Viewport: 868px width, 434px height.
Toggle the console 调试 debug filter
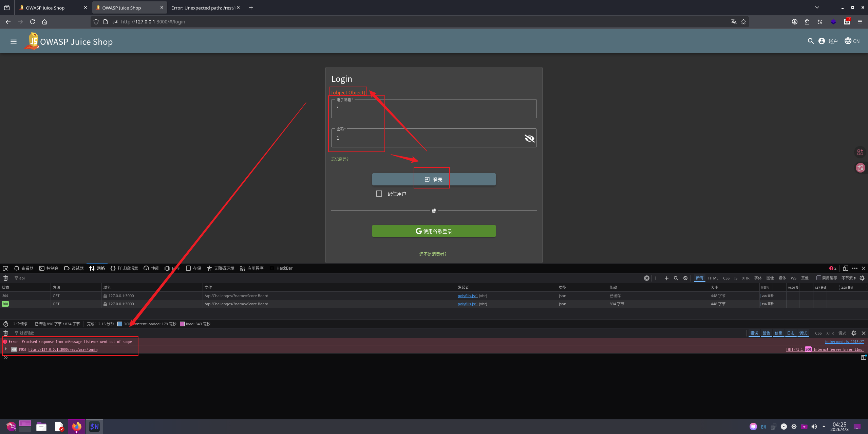(x=803, y=333)
